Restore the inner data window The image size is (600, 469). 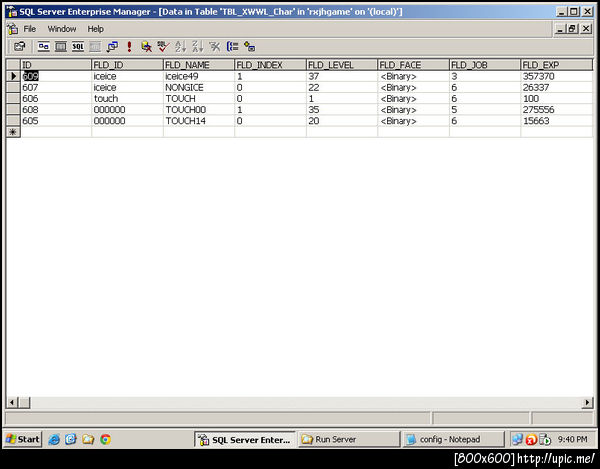(x=572, y=28)
